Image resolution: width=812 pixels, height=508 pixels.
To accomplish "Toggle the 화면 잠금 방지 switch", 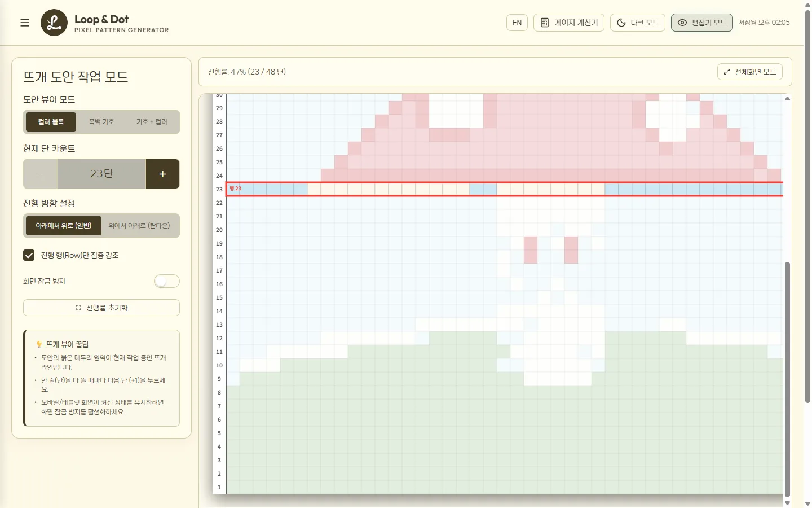I will pos(167,281).
